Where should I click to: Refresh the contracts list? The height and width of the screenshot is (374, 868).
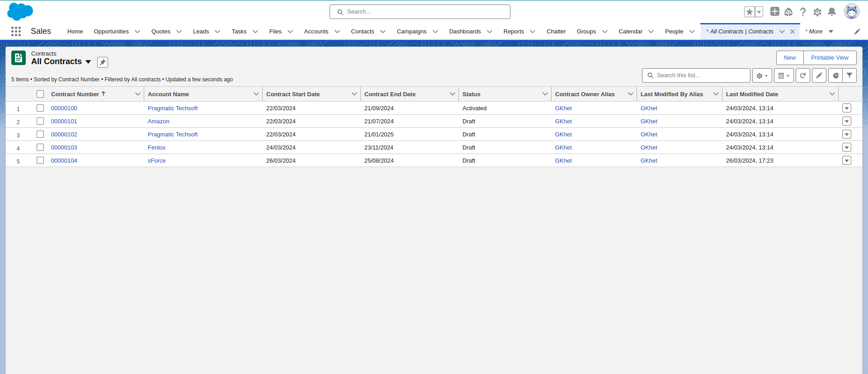tap(803, 75)
